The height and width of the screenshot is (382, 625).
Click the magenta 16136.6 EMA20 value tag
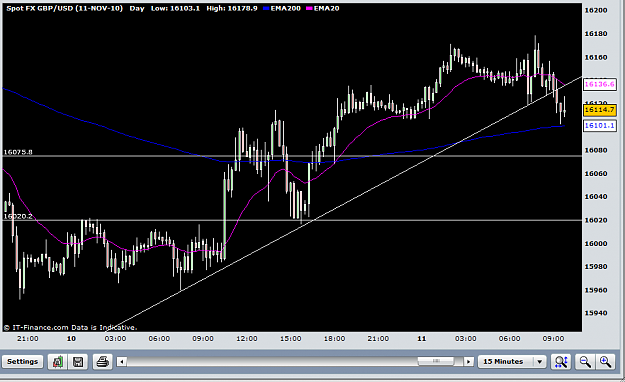point(599,85)
